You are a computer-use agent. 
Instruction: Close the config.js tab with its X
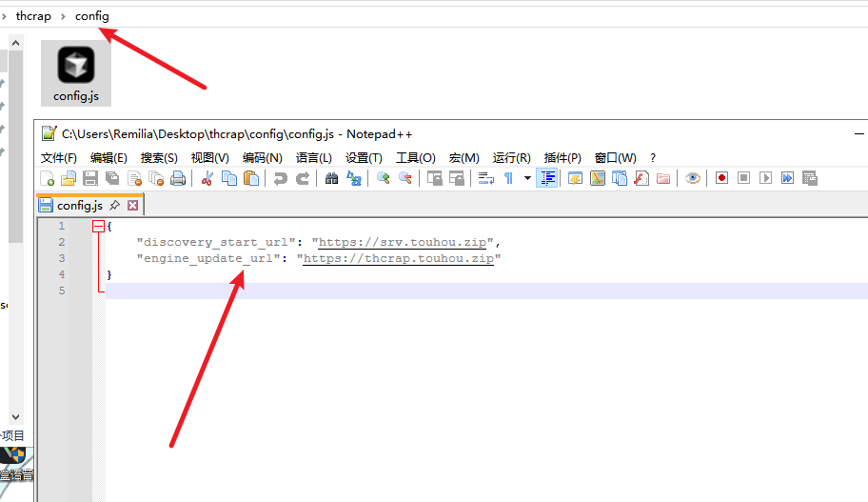point(133,205)
